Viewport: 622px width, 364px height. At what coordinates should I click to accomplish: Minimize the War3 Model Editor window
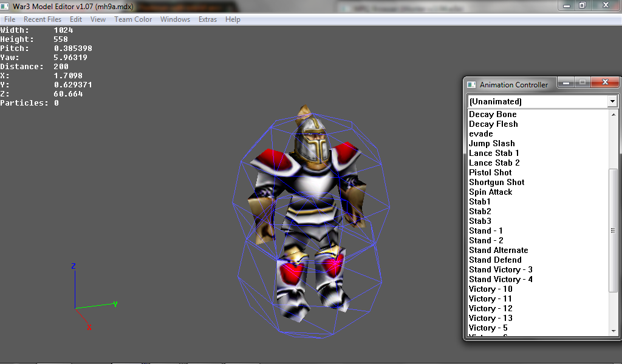566,5
